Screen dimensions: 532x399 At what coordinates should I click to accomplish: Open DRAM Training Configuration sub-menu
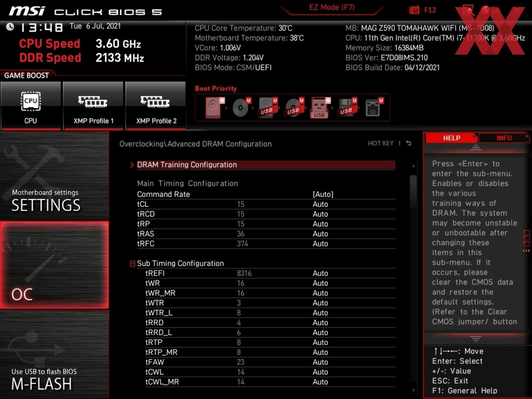266,165
